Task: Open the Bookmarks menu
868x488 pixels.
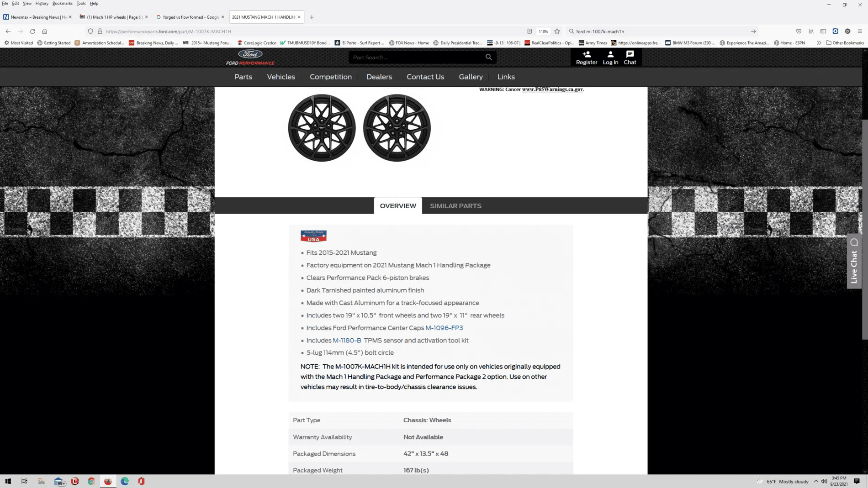Action: (x=63, y=4)
